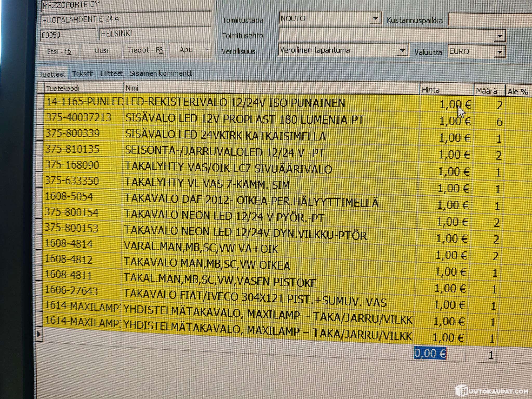Image resolution: width=532 pixels, height=399 pixels.
Task: Select product code 375-168090
Action: point(72,165)
